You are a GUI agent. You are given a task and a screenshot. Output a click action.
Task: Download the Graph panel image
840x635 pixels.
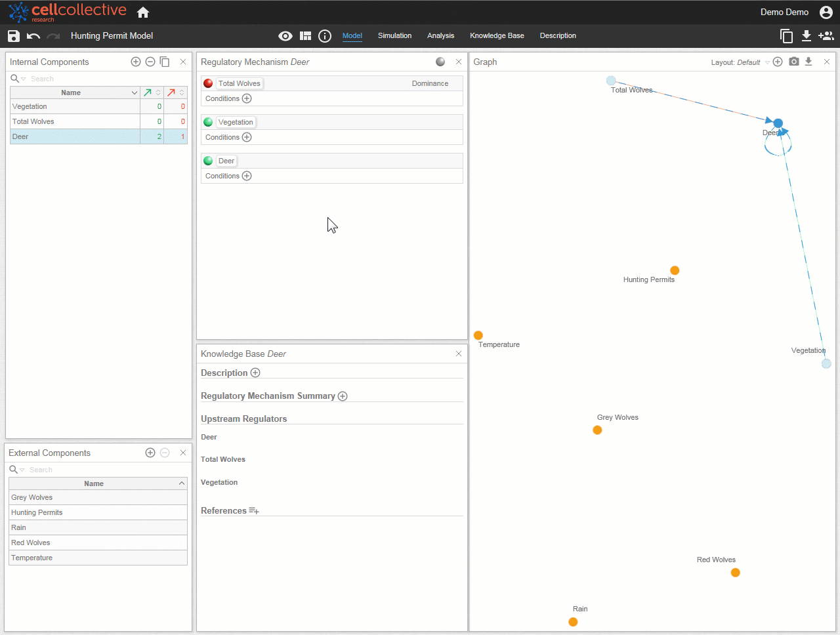click(808, 62)
